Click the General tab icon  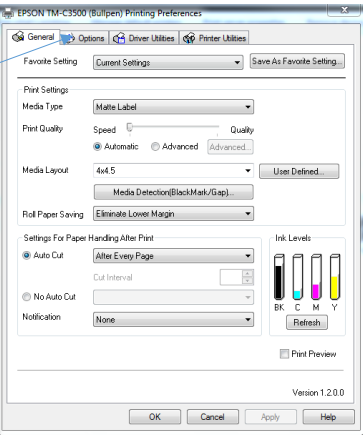click(x=18, y=36)
